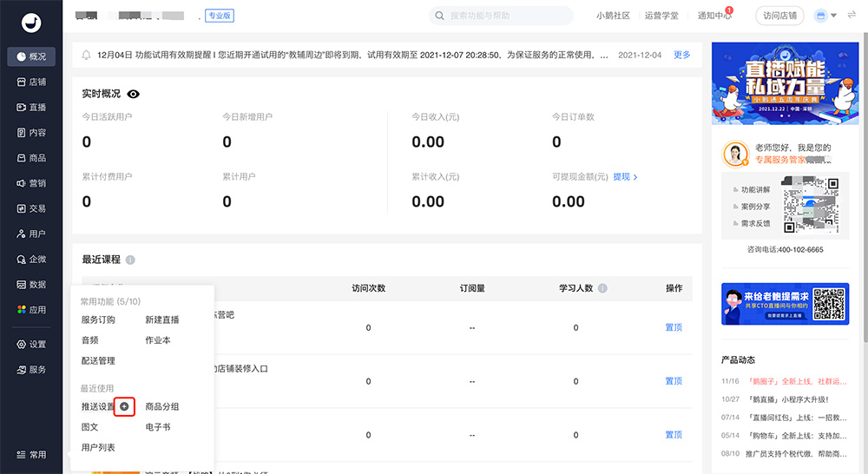Add 推送设置 to common functions with plus icon
The width and height of the screenshot is (868, 474).
point(124,406)
